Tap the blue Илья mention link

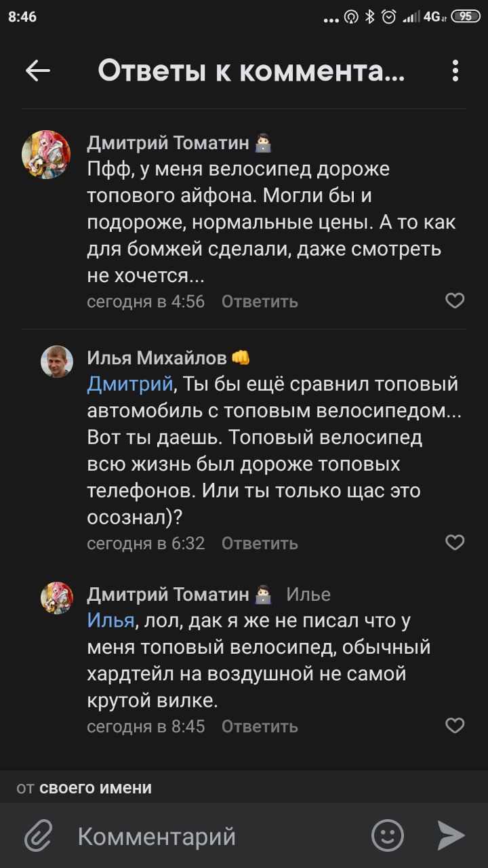[x=111, y=620]
